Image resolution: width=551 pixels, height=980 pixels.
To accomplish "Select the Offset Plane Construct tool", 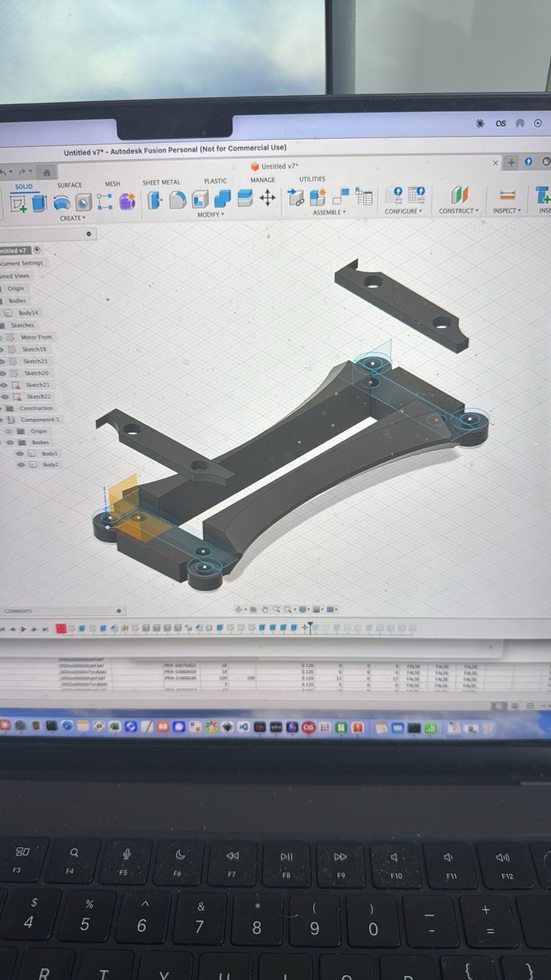I will point(459,194).
